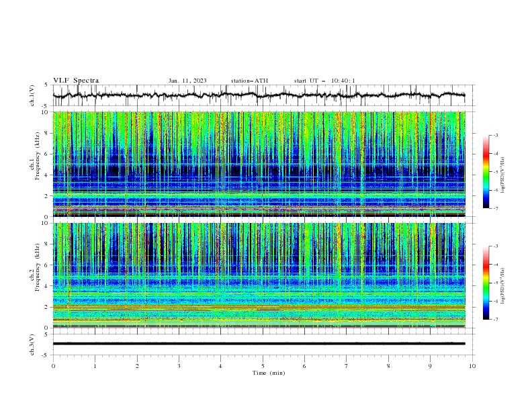The image size is (532, 411).
Task: Click the 'station=ATH' label
Action: [249, 81]
